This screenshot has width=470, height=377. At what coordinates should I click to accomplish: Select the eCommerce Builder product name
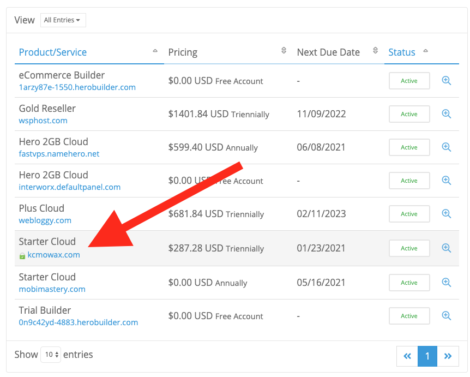click(x=62, y=75)
